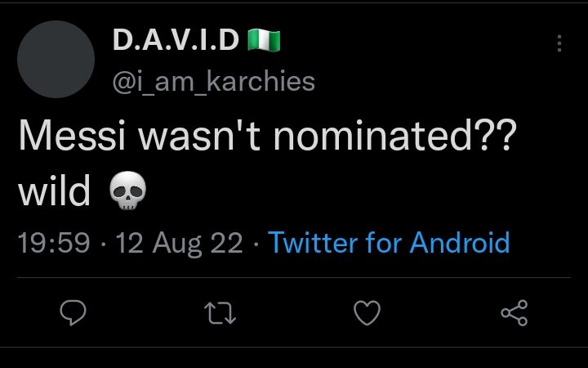The width and height of the screenshot is (588, 368).
Task: Click the divider line under the timestamp
Action: [294, 278]
